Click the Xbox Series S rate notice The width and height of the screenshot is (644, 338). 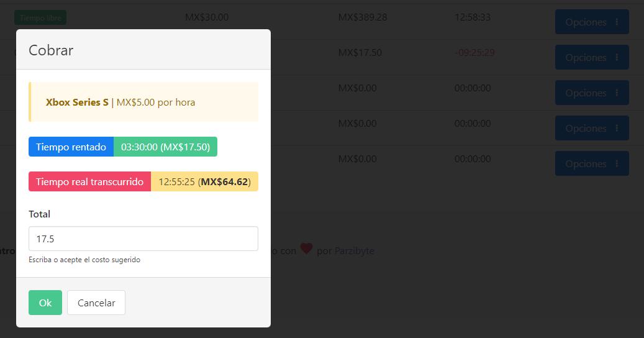143,102
